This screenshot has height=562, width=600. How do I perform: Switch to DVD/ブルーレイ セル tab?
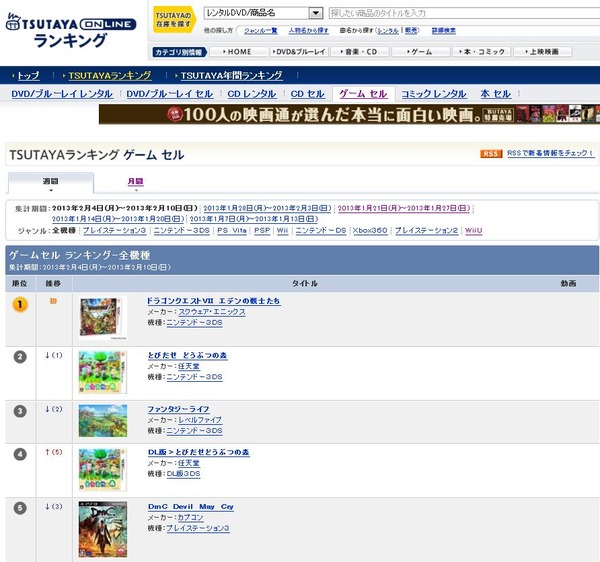[x=170, y=94]
